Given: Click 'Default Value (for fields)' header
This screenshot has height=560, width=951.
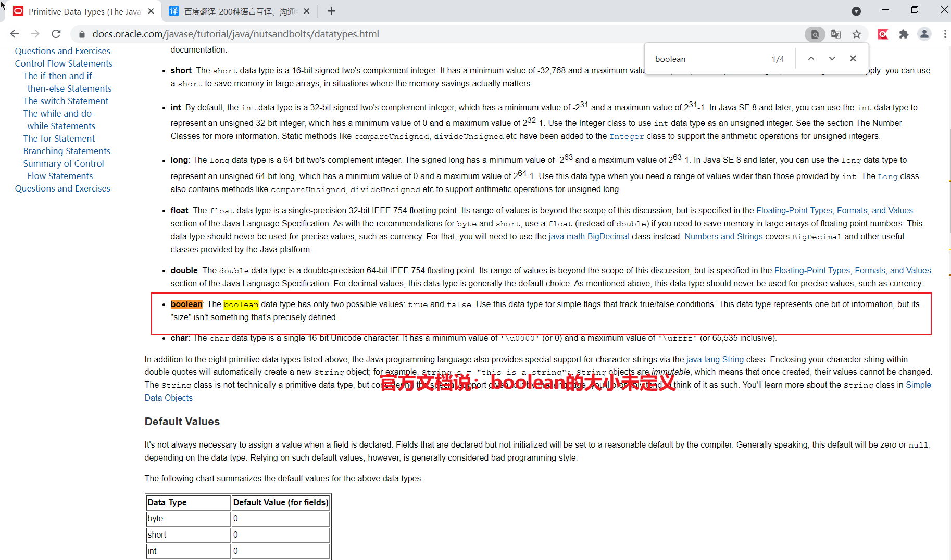Looking at the screenshot, I should tap(281, 502).
